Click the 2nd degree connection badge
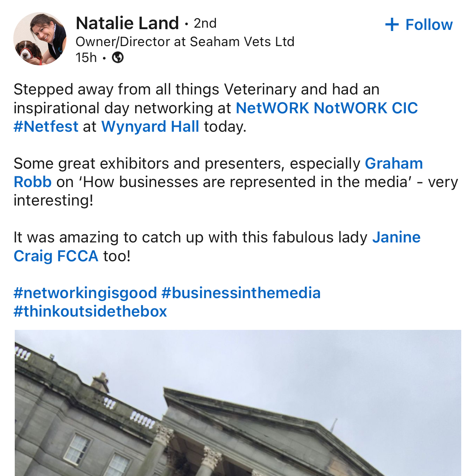Image resolution: width=476 pixels, height=476 pixels. coord(205,23)
